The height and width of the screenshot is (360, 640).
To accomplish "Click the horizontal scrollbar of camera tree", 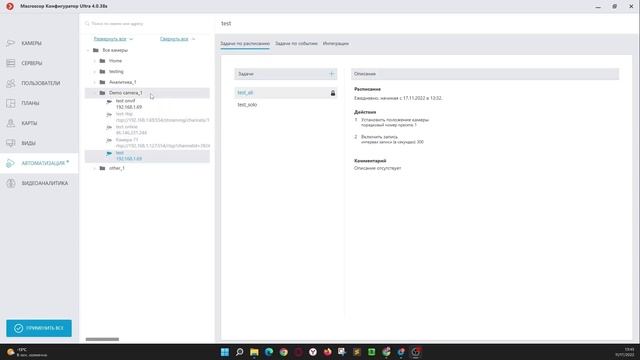I will (x=102, y=339).
